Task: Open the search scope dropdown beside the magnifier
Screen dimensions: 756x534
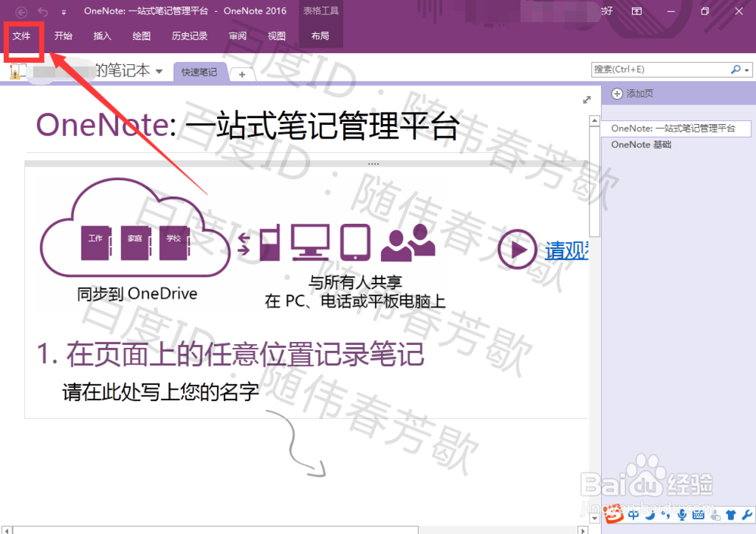Action: pos(748,69)
